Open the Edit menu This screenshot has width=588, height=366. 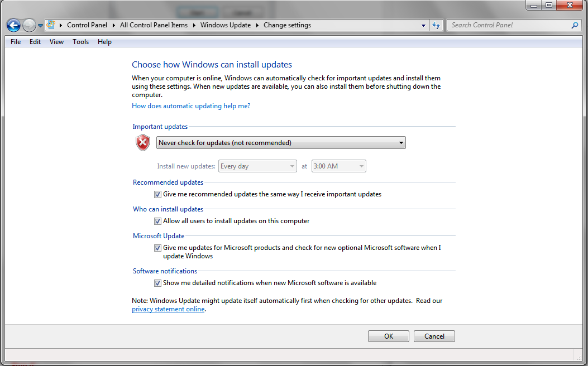point(35,42)
